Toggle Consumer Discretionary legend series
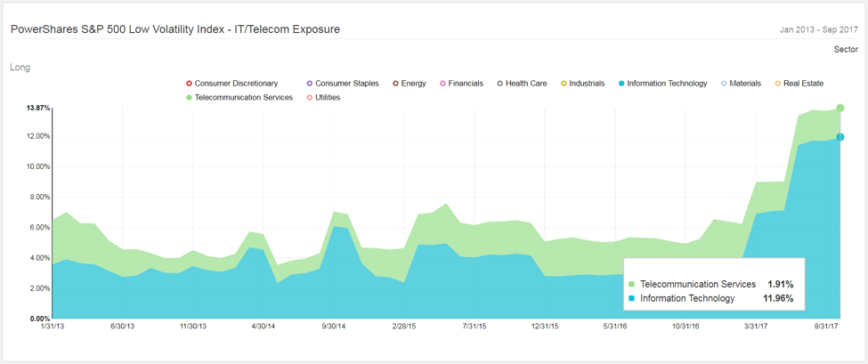Viewport: 868px width, 364px height. click(x=232, y=84)
